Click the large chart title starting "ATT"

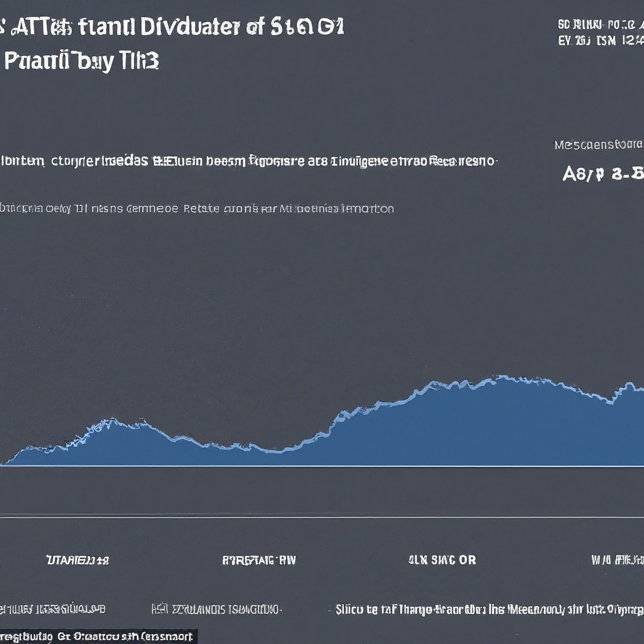pos(172,28)
